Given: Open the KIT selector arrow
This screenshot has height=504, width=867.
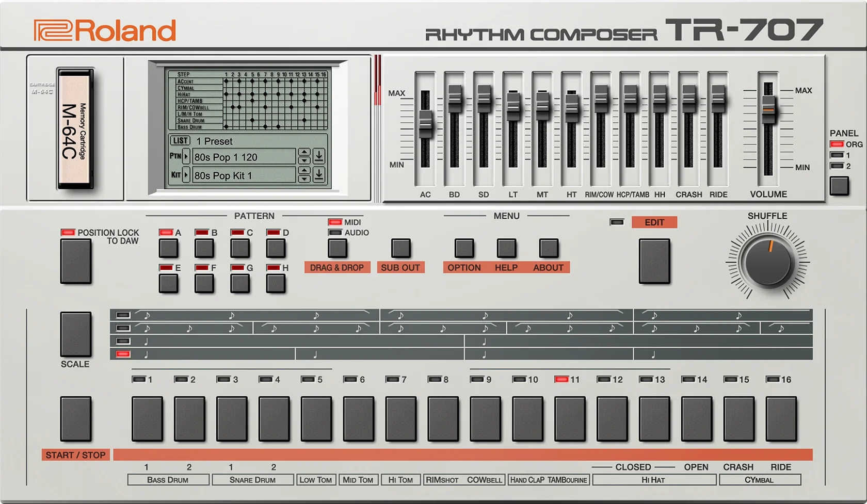Looking at the screenshot, I should pos(185,175).
